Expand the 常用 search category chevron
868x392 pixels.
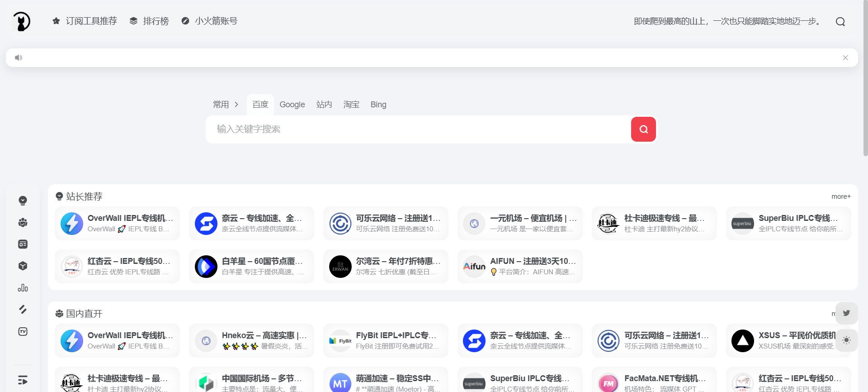(x=236, y=105)
